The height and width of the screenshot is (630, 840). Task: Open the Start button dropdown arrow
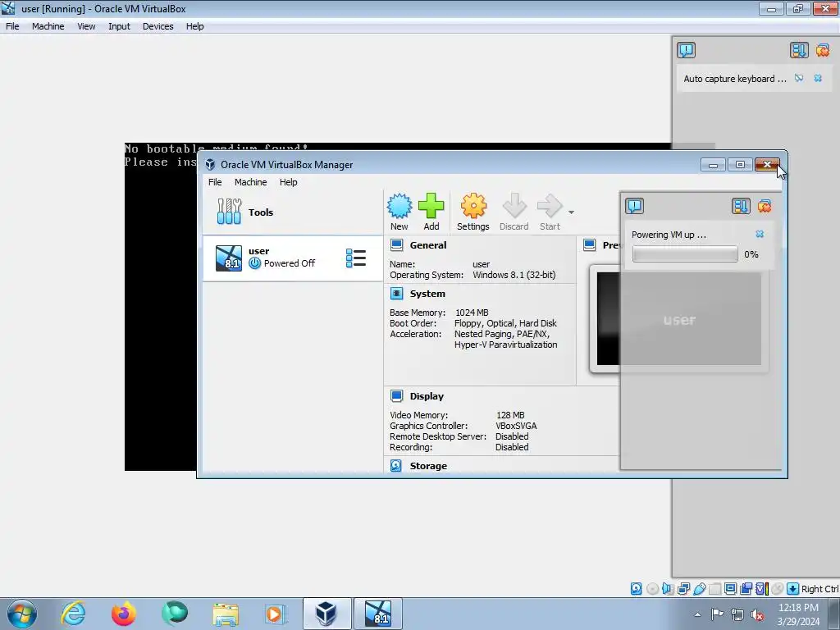coord(571,212)
